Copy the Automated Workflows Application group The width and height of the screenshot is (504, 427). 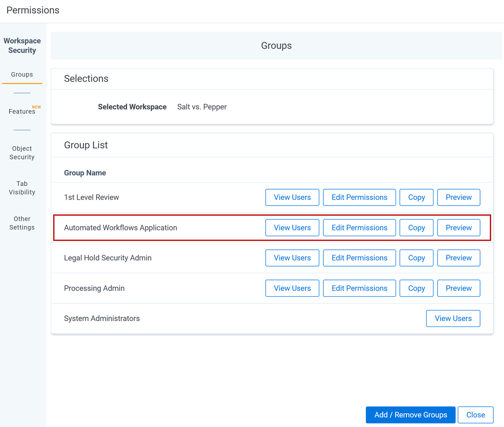point(416,228)
